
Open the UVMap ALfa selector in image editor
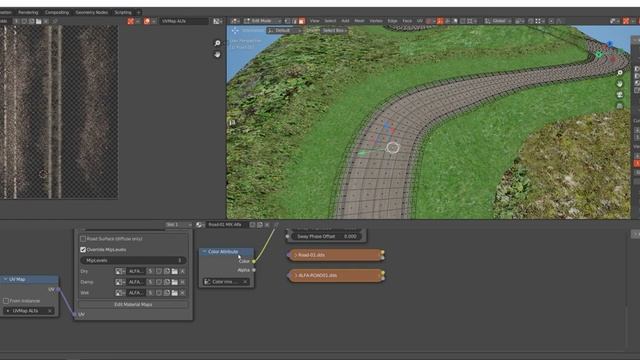183,21
